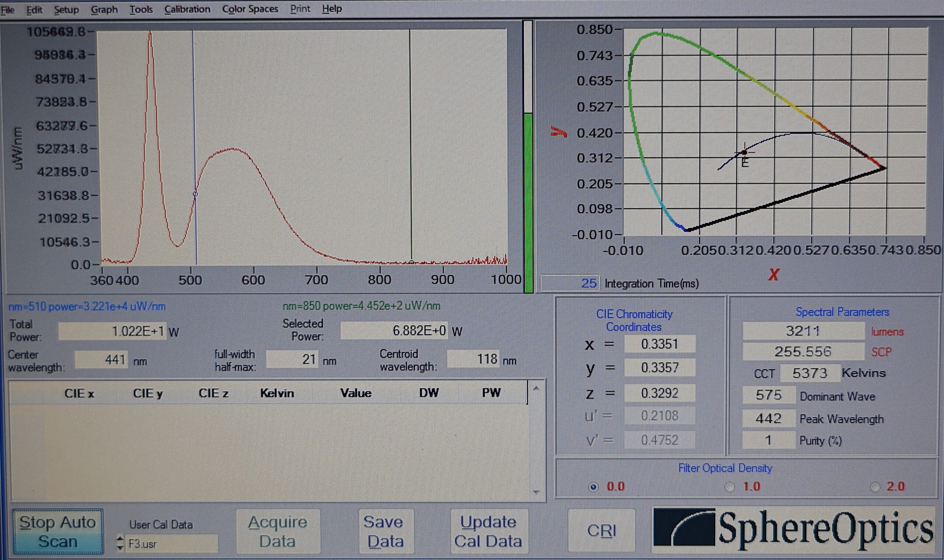Select filter optical density 1.0
The height and width of the screenshot is (560, 944).
pyautogui.click(x=729, y=487)
